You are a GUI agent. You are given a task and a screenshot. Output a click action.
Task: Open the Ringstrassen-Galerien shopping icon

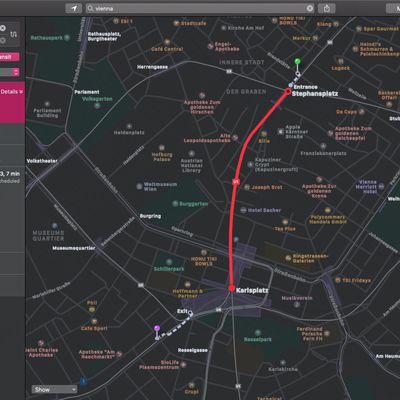coord(288,258)
